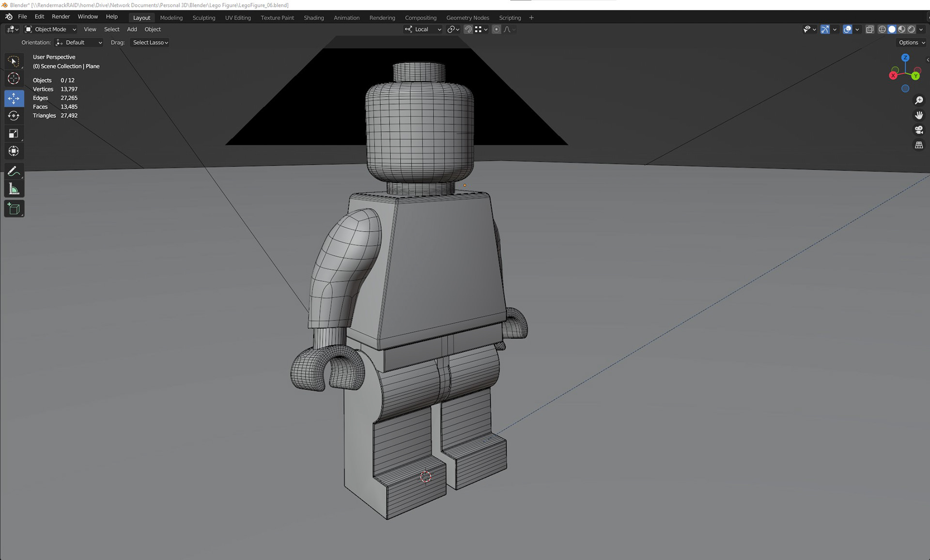Toggle show overlays button
The width and height of the screenshot is (930, 560).
click(847, 30)
